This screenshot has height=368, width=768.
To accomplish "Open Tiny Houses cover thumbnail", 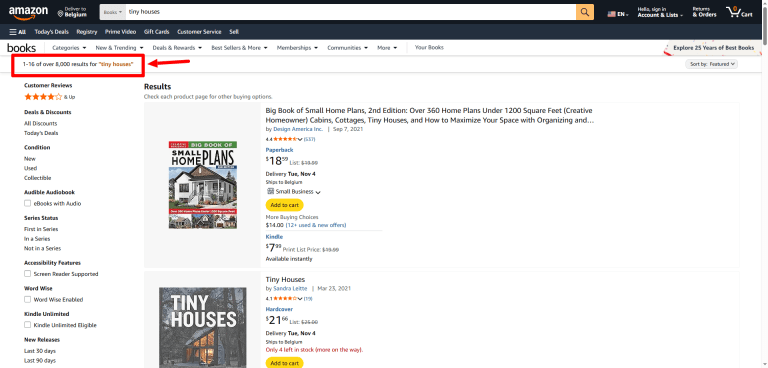I will point(203,328).
